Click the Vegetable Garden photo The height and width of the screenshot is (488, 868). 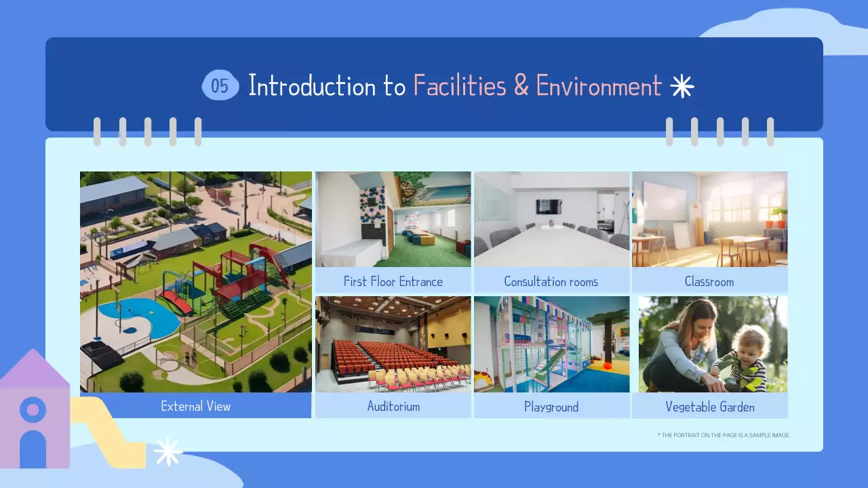pos(710,344)
